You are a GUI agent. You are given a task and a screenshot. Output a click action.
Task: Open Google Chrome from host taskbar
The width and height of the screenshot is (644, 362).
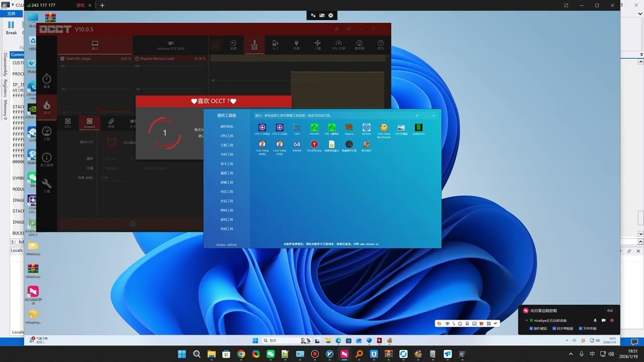(241, 354)
